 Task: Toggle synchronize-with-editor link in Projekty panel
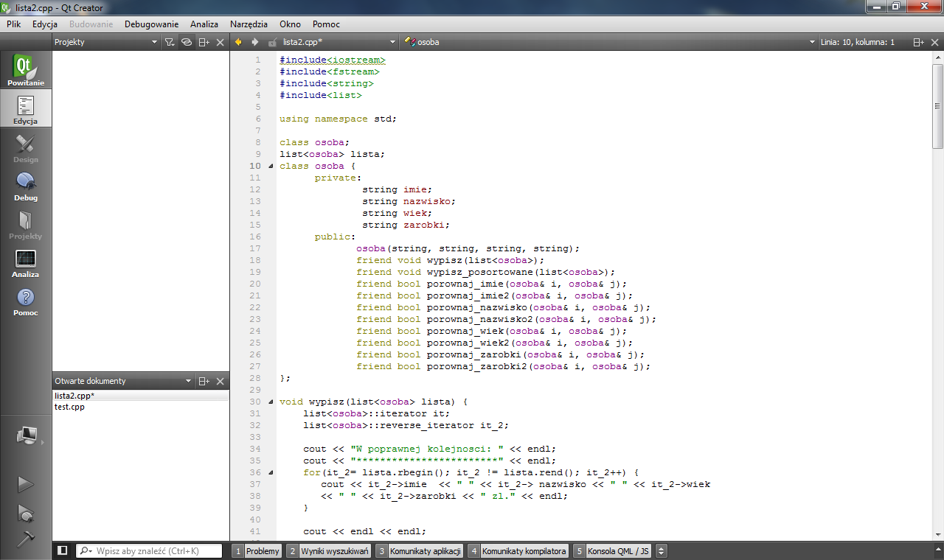coord(187,42)
